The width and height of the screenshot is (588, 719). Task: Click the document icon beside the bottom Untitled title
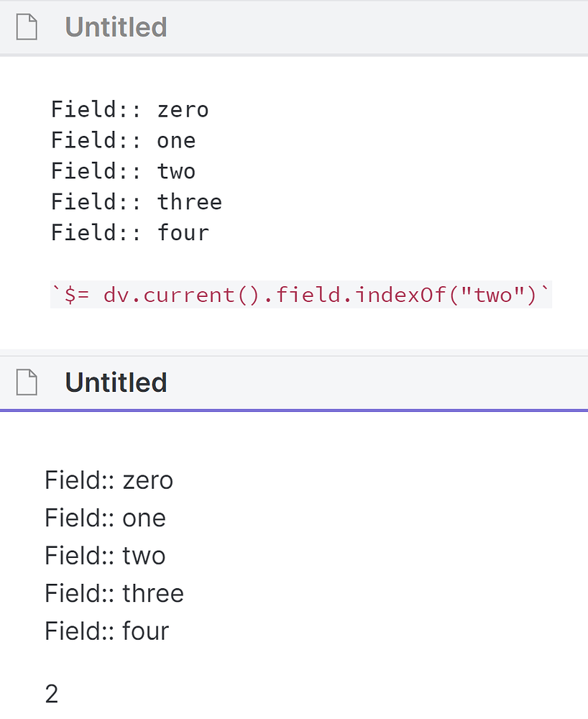[26, 382]
